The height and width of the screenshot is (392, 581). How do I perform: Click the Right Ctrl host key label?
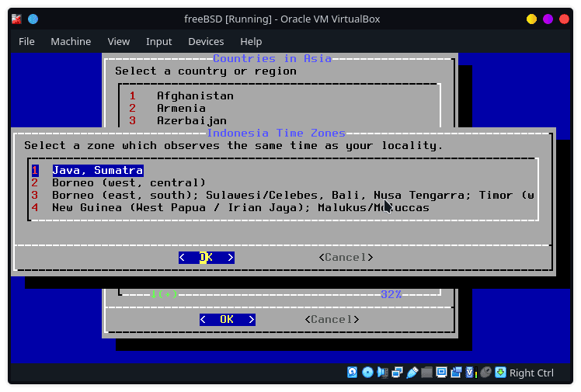coord(531,373)
